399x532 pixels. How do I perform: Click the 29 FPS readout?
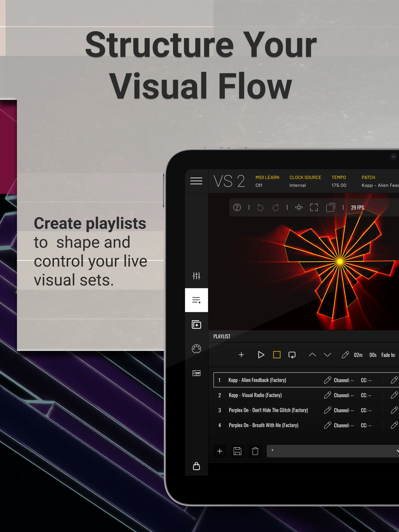357,208
